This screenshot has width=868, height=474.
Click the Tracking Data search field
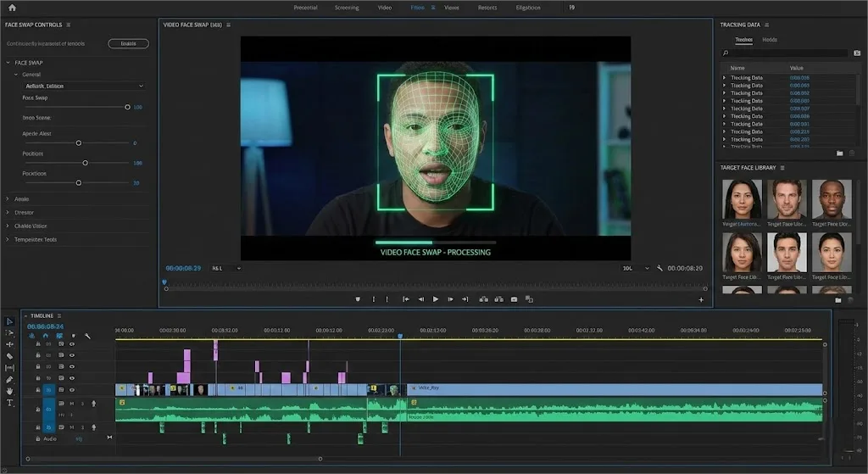click(784, 53)
